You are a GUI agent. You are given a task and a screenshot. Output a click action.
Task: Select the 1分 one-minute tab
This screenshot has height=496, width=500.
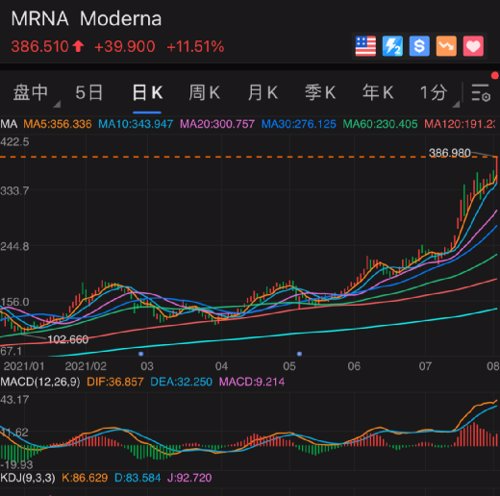pos(433,93)
